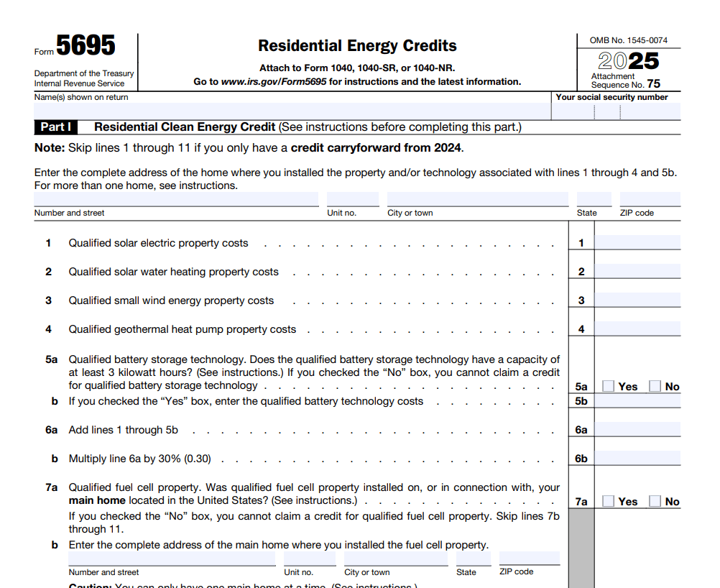Image resolution: width=720 pixels, height=588 pixels.
Task: Click the www.irs.gov/Form5695 link text
Action: (274, 82)
